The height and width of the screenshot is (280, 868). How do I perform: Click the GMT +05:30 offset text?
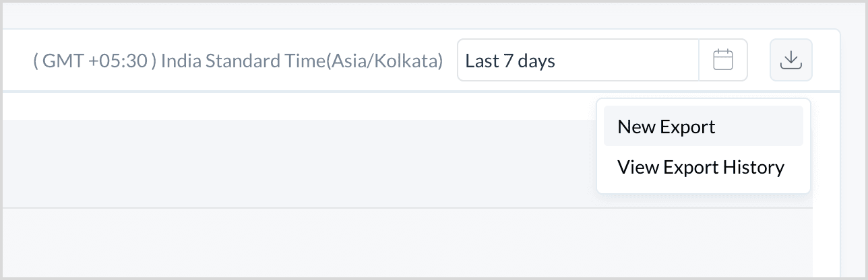[x=95, y=61]
